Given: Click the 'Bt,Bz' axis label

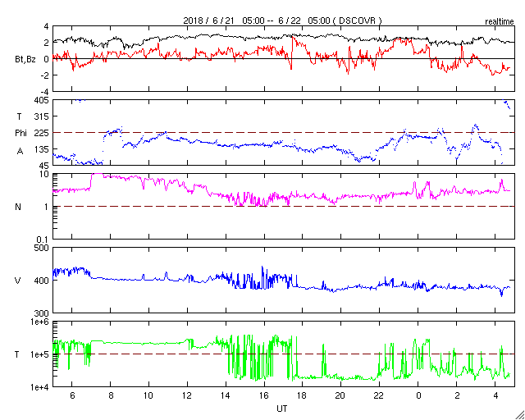Looking at the screenshot, I should [x=25, y=60].
